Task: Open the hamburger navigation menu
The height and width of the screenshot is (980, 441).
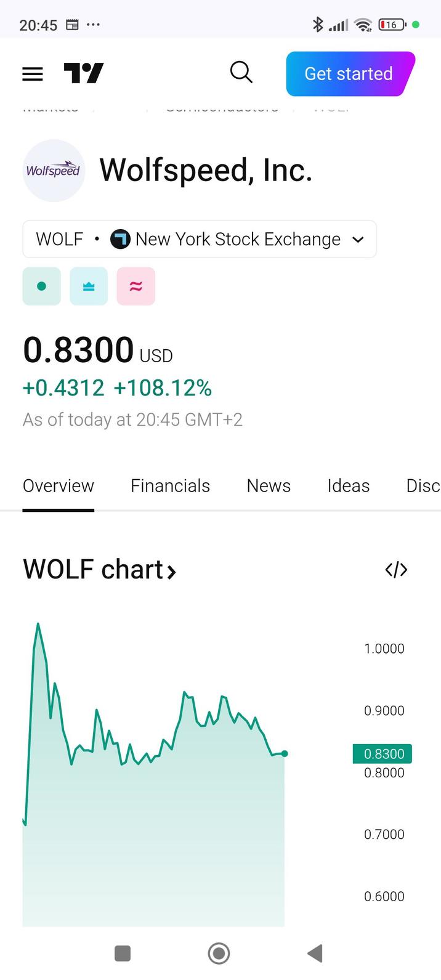Action: [32, 73]
